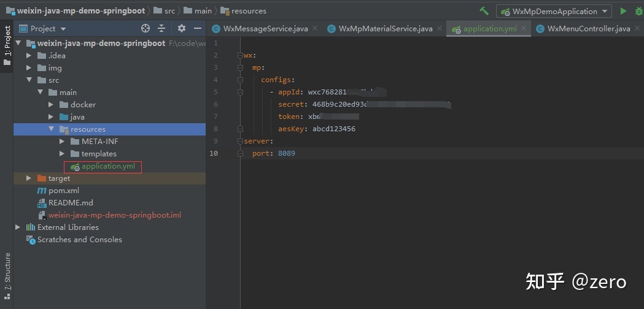Switch to WxMpMaterialService.java tab
This screenshot has height=309, width=644.
[x=386, y=29]
